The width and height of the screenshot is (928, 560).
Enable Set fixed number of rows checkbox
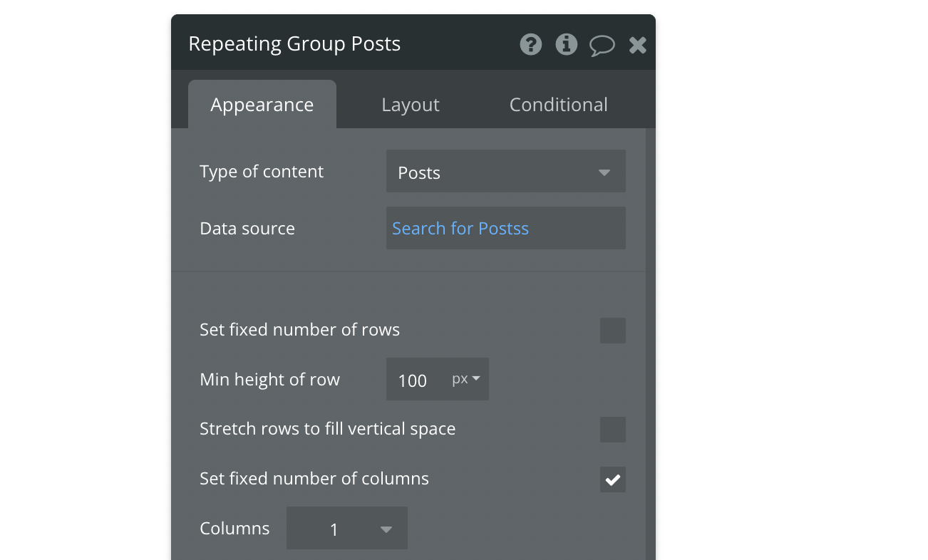[612, 331]
